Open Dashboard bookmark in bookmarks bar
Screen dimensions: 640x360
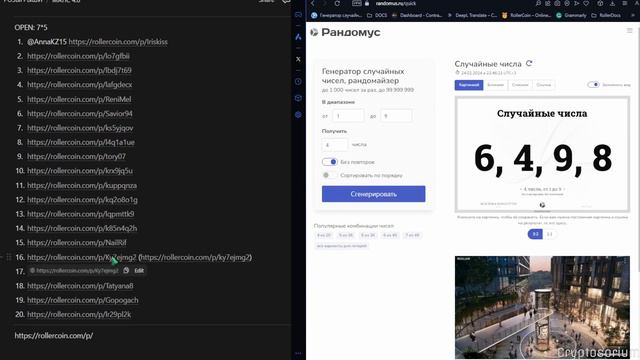(417, 15)
